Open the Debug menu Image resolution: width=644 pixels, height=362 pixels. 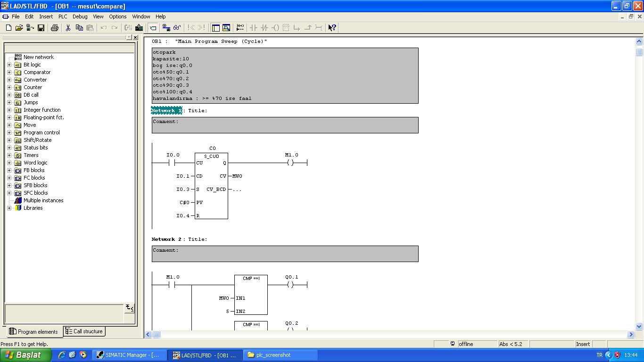(80, 16)
